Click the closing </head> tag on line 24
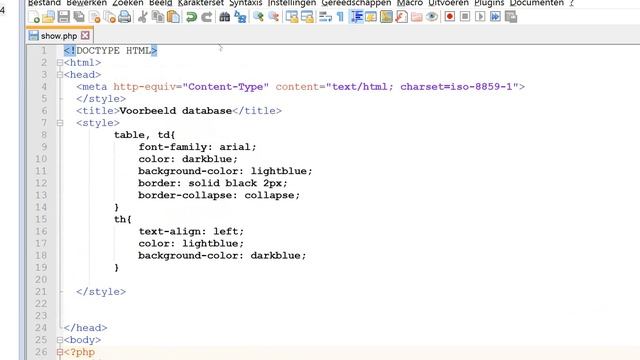 (x=85, y=328)
